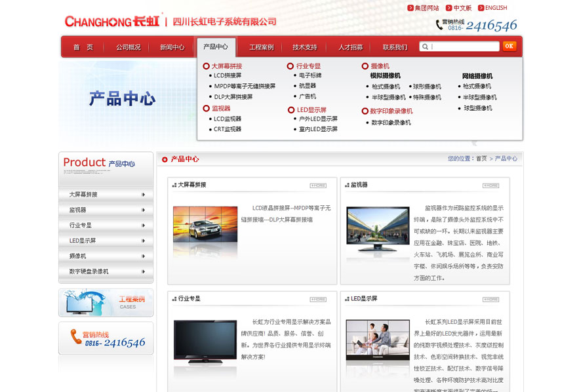Click the Changhong logo in header
The height and width of the screenshot is (392, 577).
pos(112,22)
